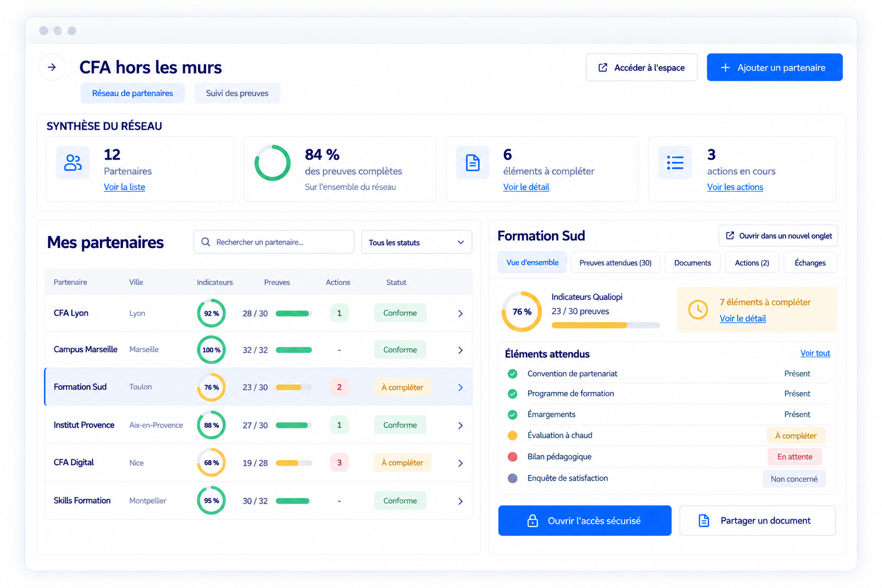Click the back arrow beside CFA hors les murs
882x588 pixels.
click(x=52, y=67)
